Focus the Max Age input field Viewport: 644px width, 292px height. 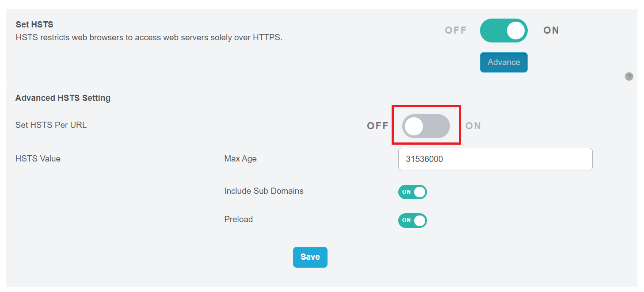[495, 159]
